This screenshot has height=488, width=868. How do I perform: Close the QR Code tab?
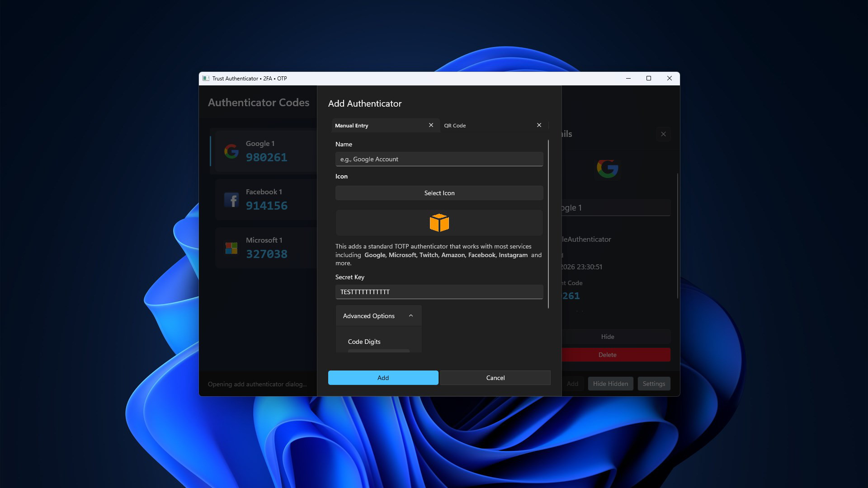[x=539, y=125]
